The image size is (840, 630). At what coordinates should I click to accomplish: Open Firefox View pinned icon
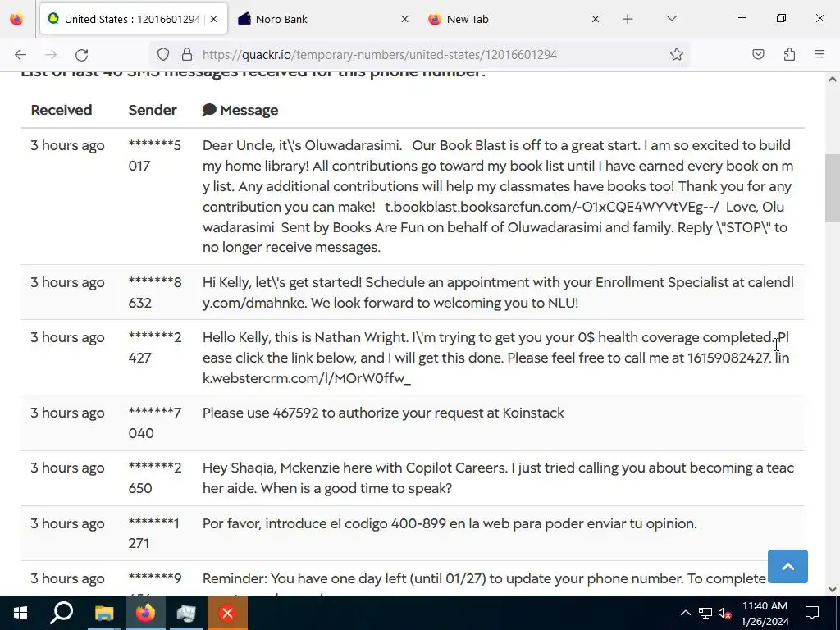[16, 19]
